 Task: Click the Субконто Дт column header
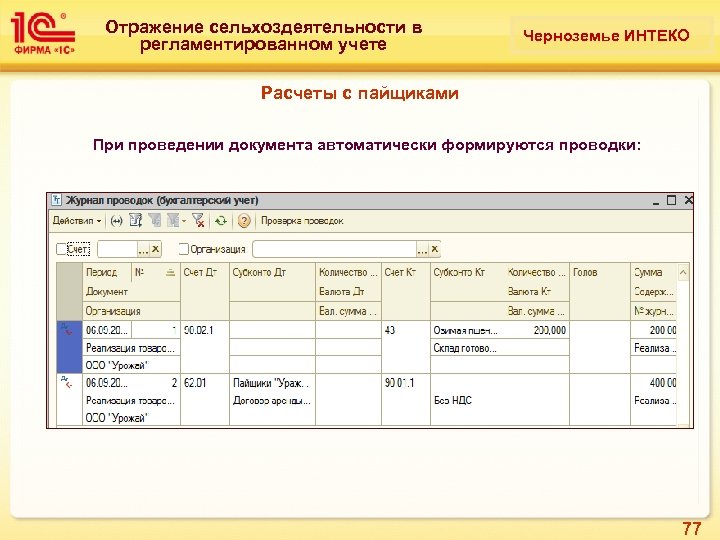(272, 272)
